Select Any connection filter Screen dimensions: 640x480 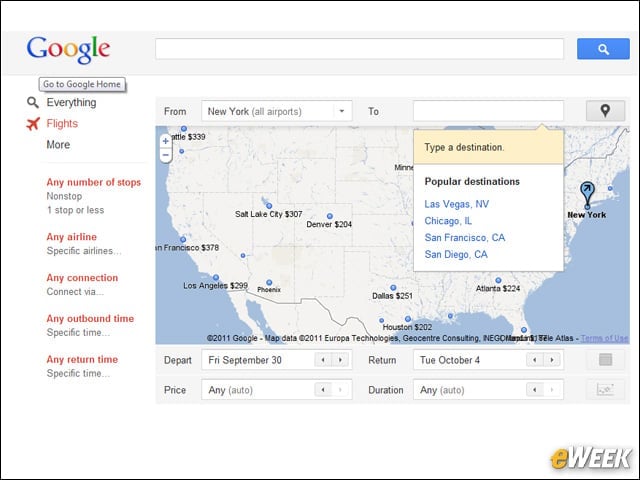pos(82,278)
